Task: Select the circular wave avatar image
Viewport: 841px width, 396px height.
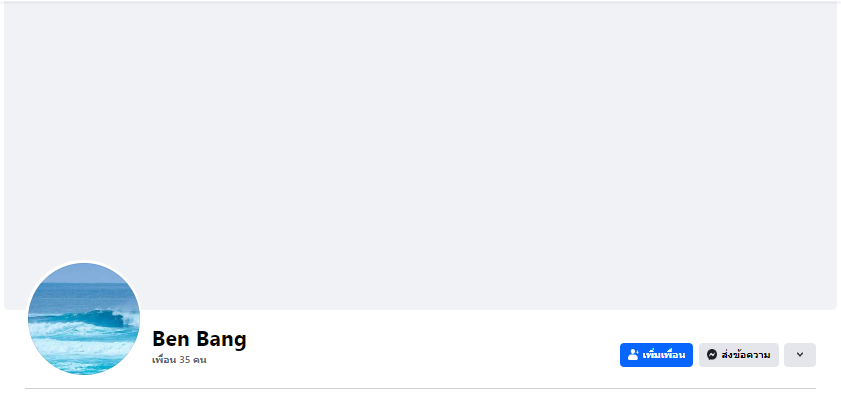Action: click(84, 319)
